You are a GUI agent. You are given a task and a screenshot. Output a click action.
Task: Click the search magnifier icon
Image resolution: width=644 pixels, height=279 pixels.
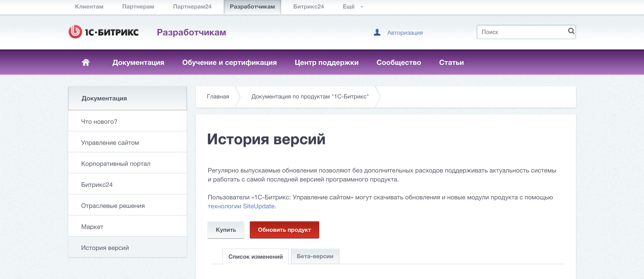571,31
